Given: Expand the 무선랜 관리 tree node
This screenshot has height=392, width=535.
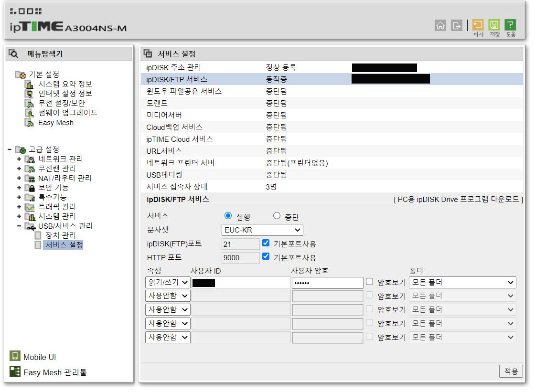Looking at the screenshot, I should (x=19, y=169).
